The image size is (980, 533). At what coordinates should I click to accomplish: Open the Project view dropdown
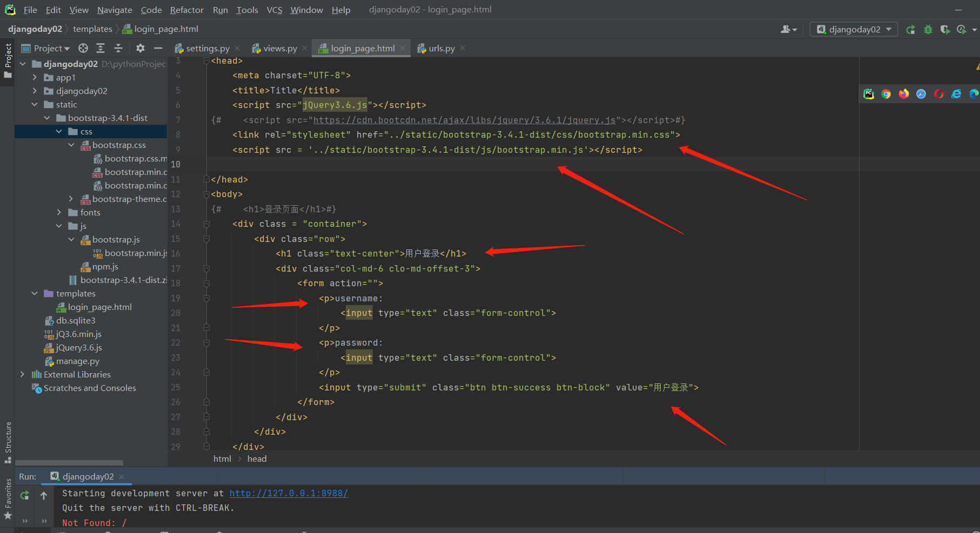coord(45,48)
